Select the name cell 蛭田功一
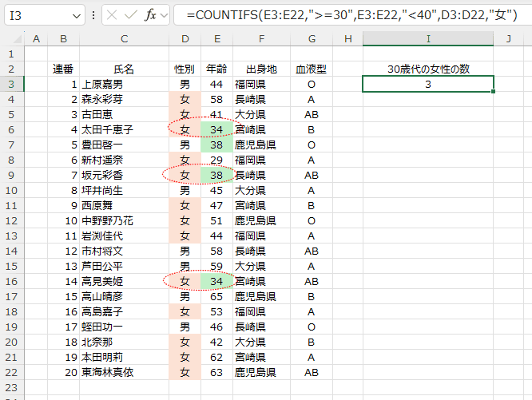Viewport: 532px width, 400px height. pos(124,327)
